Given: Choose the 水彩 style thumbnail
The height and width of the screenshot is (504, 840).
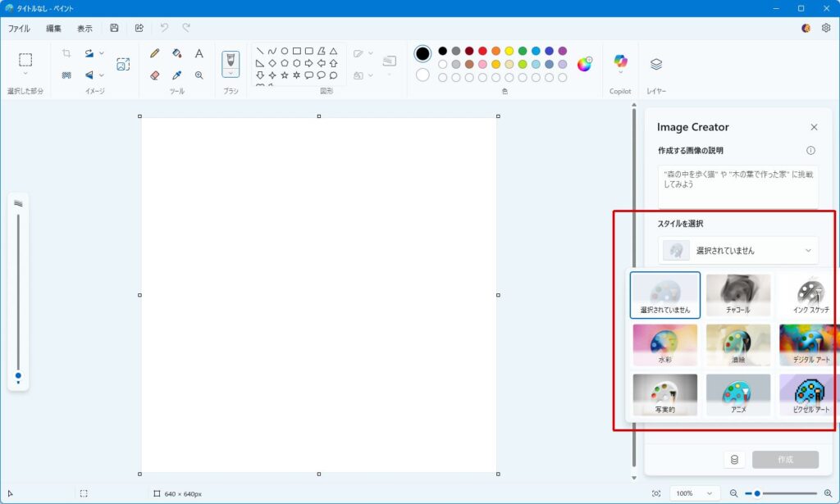Looking at the screenshot, I should pos(665,344).
